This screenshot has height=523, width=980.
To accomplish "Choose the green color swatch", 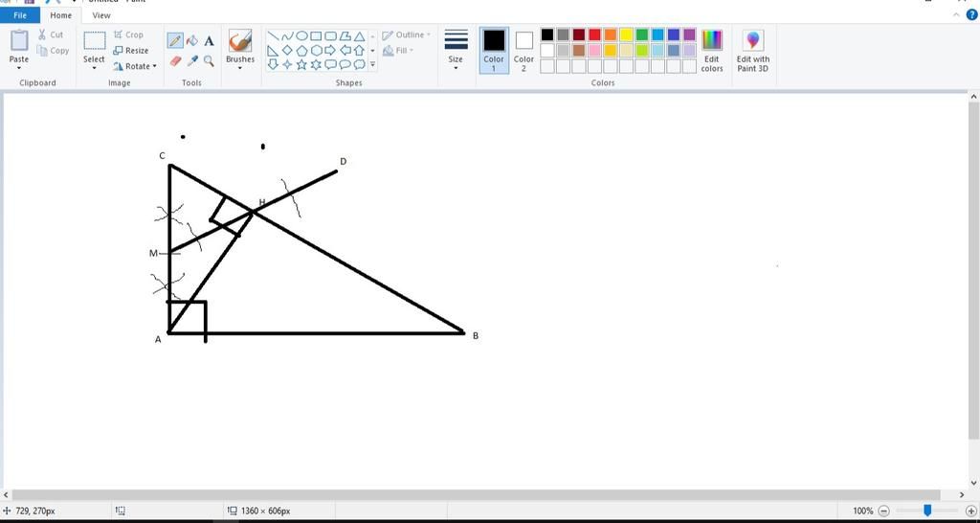I will (x=642, y=35).
